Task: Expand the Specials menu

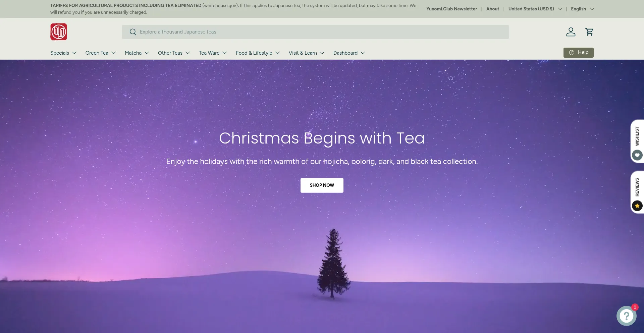Action: click(63, 53)
